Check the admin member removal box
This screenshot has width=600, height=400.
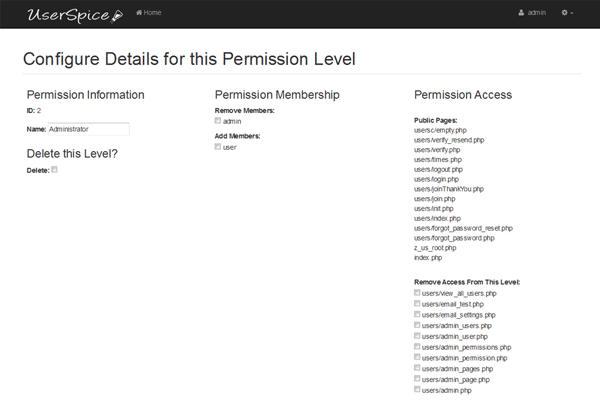coord(218,120)
